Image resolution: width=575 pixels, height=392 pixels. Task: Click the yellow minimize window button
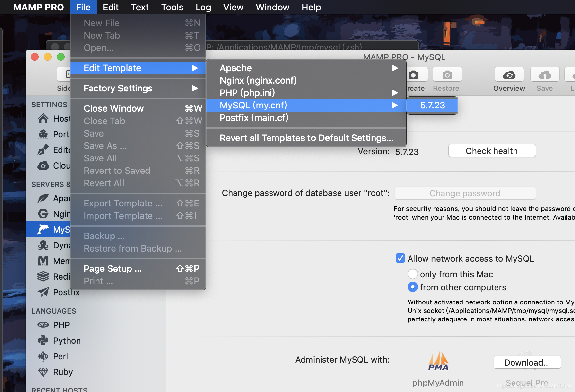tap(48, 57)
